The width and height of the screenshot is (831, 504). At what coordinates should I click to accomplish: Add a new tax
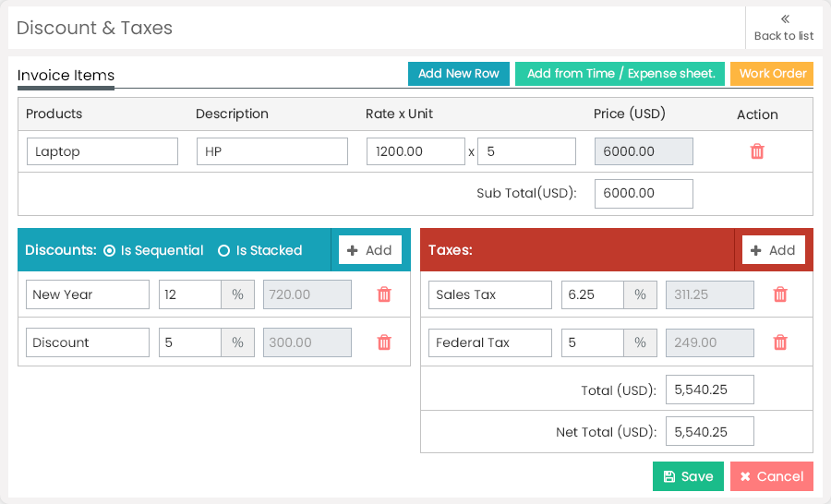coord(773,250)
